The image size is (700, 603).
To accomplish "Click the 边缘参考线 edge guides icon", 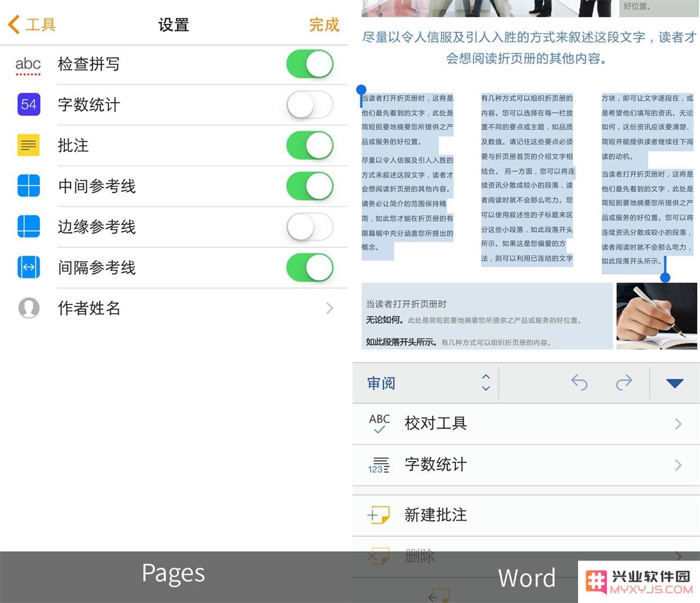I will tap(29, 227).
